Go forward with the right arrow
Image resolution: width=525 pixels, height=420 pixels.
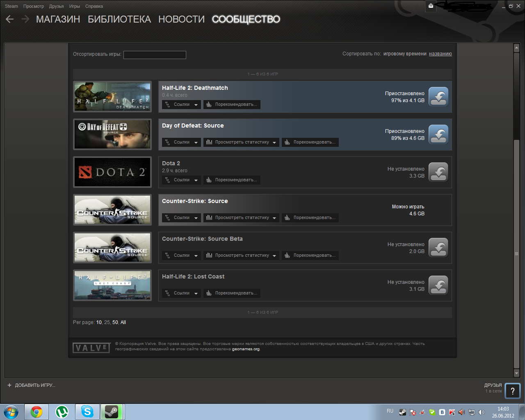point(25,19)
